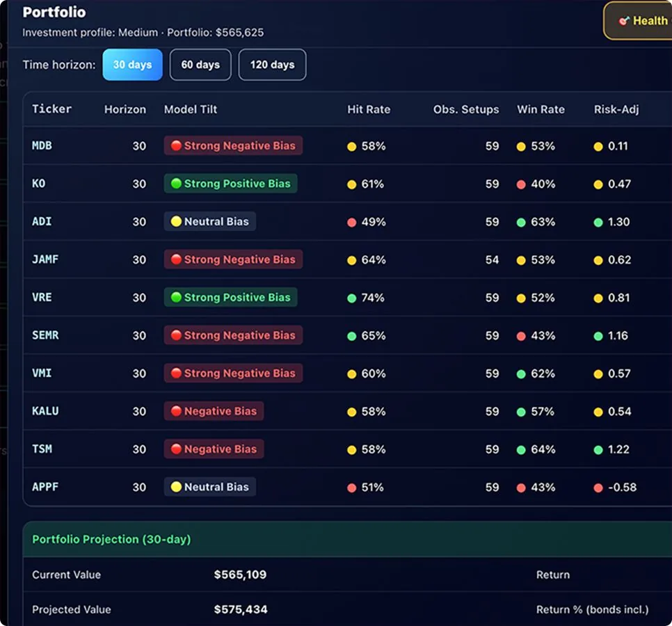Viewport: 672px width, 626px height.
Task: Click KALU's Negative Bias badge
Action: [x=214, y=411]
